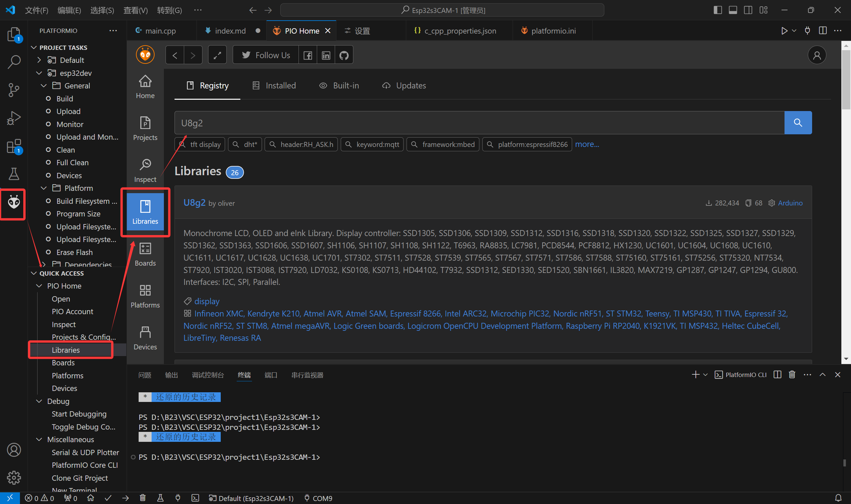Click the blue library search button
851x504 pixels.
798,123
